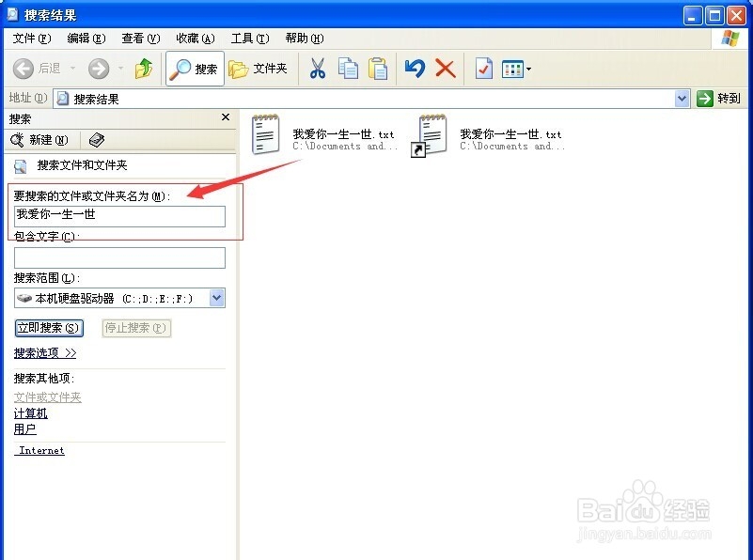Open Back button history dropdown arrow

point(72,69)
